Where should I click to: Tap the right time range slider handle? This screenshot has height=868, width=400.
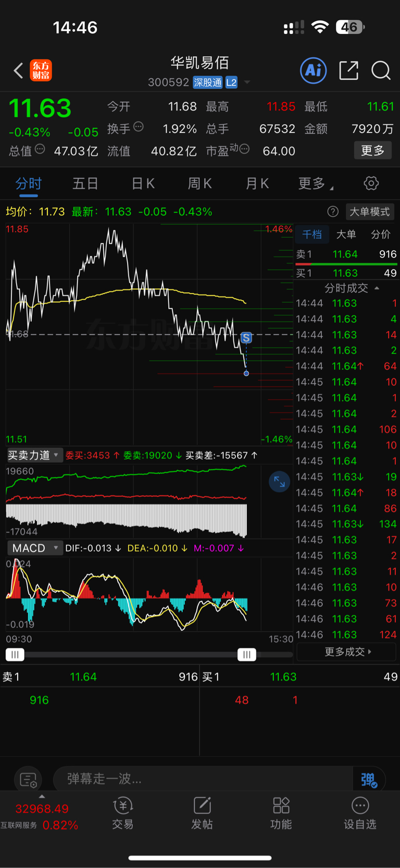click(246, 655)
